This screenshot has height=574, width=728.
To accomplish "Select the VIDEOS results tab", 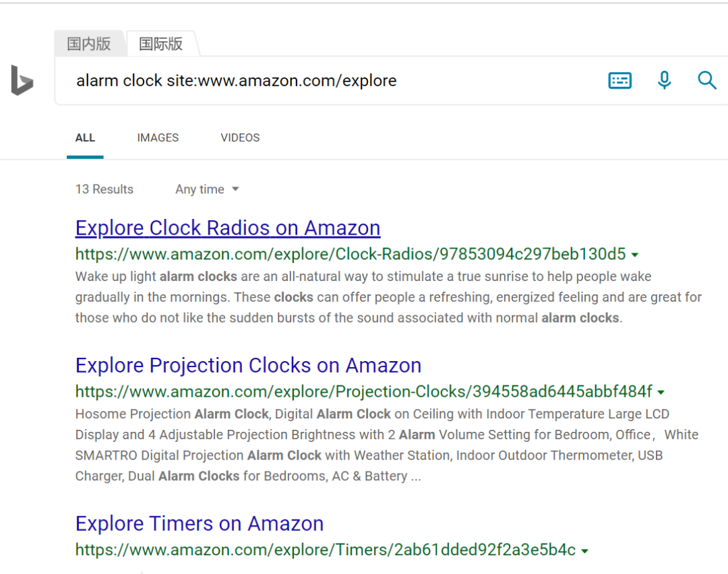I will [x=240, y=138].
